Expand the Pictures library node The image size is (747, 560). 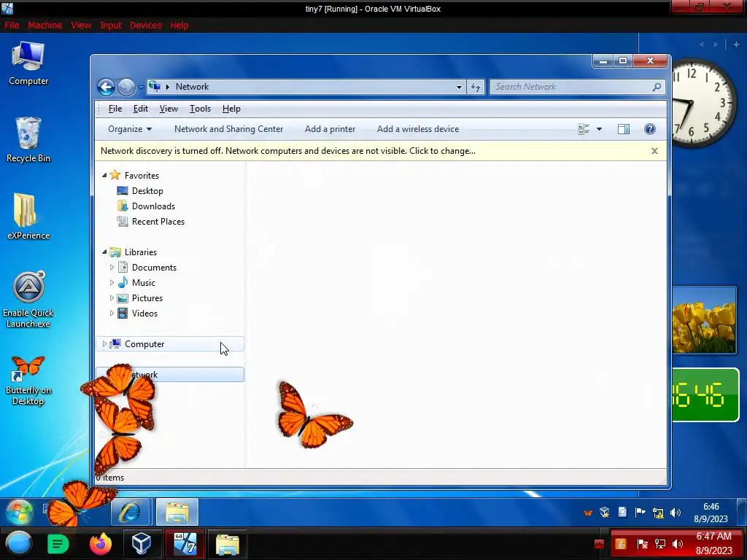(112, 298)
